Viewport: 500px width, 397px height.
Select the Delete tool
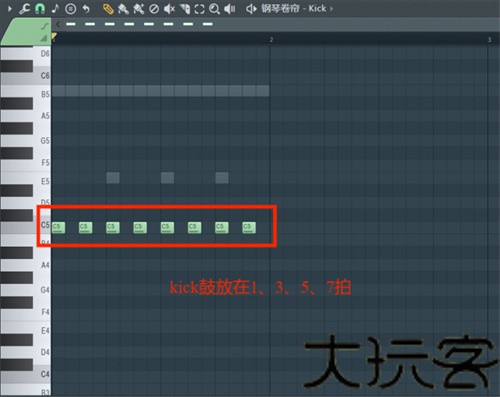[154, 9]
